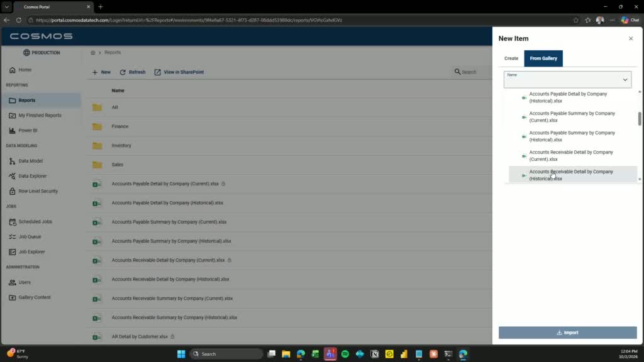Select gallery Accounts Receivable Detail by Company (Historical).xlsx

point(572,175)
